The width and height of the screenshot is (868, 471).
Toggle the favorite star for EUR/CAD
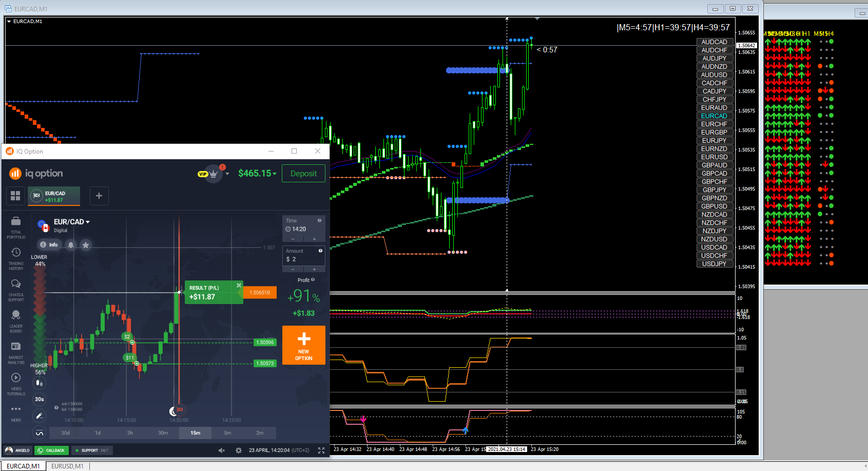86,245
